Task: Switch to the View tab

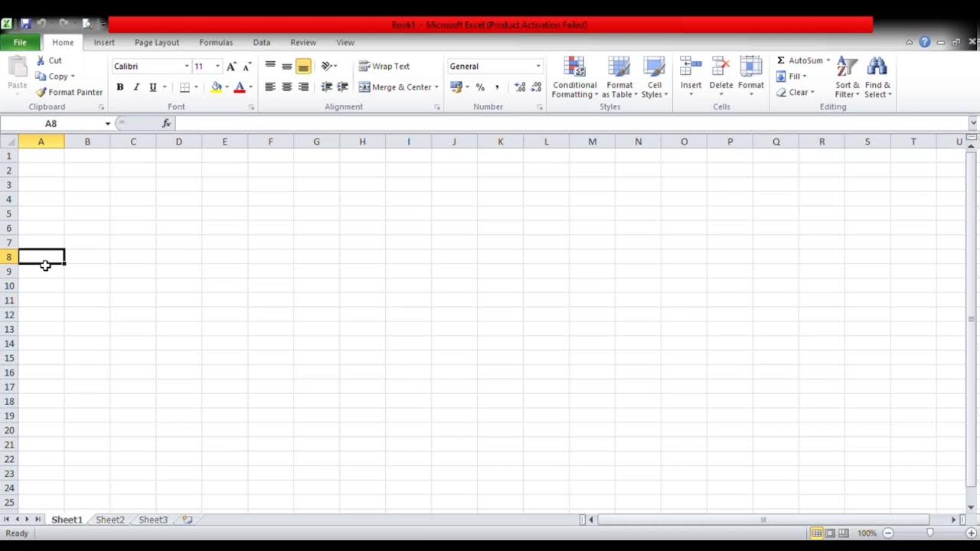Action: coord(345,43)
